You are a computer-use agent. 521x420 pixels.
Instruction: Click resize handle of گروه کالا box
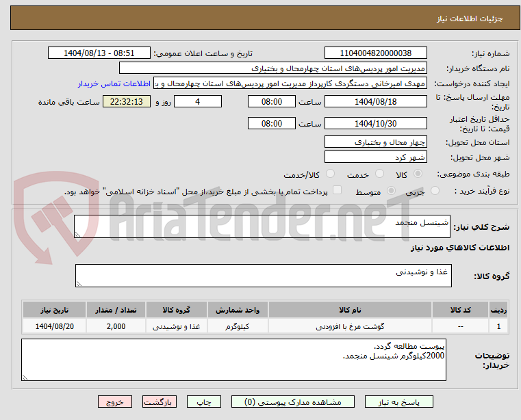[79, 284]
